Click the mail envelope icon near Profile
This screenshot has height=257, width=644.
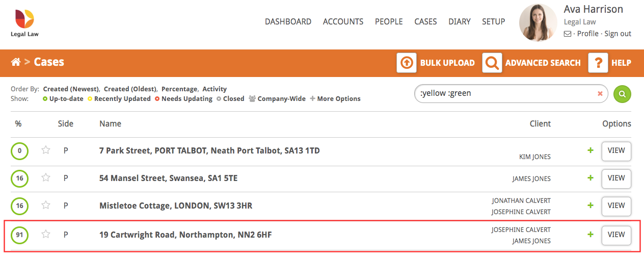(568, 34)
